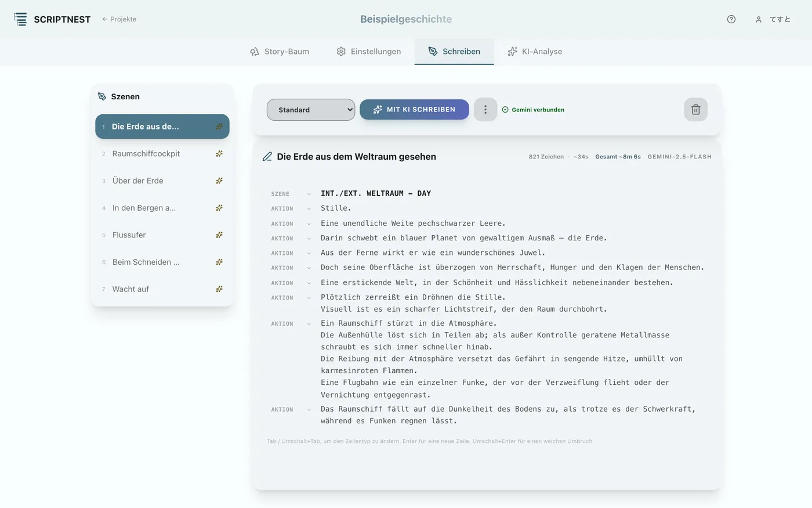812x508 pixels.
Task: Click the pencil icon to edit scene title
Action: (267, 157)
